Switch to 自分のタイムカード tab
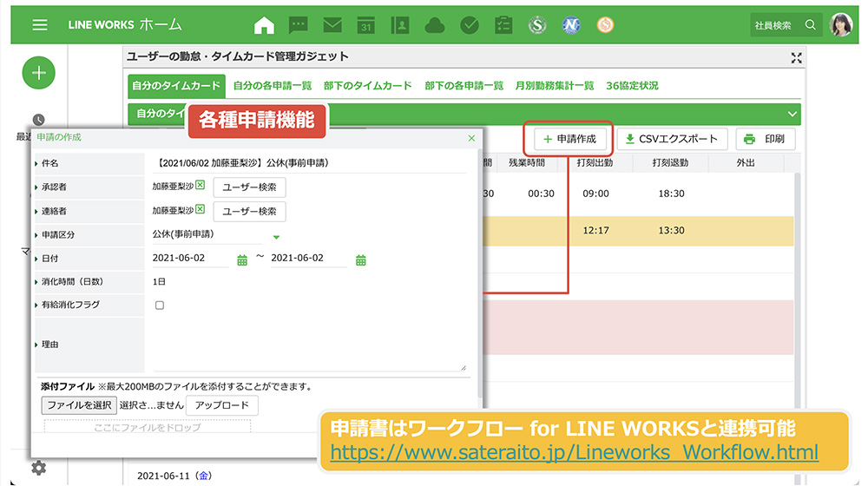The image size is (868, 486). point(176,86)
